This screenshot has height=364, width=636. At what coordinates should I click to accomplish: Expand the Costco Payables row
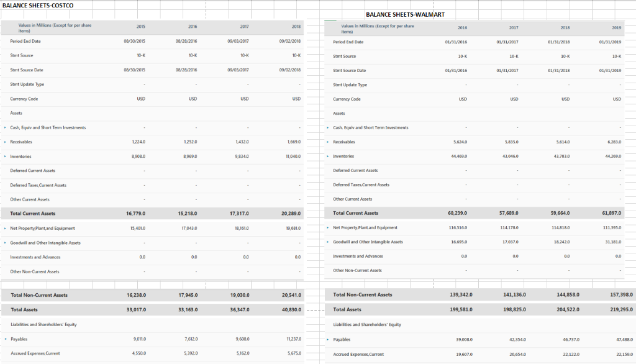point(5,339)
